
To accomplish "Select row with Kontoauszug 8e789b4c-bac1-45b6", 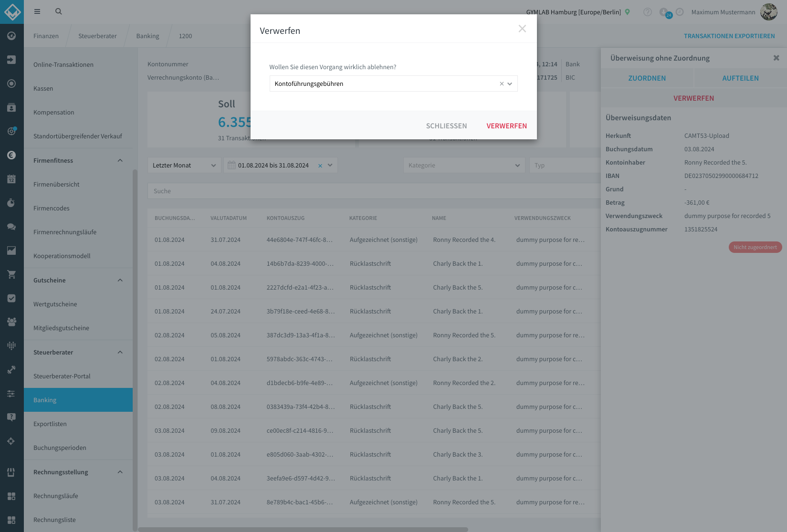I will 374,502.
